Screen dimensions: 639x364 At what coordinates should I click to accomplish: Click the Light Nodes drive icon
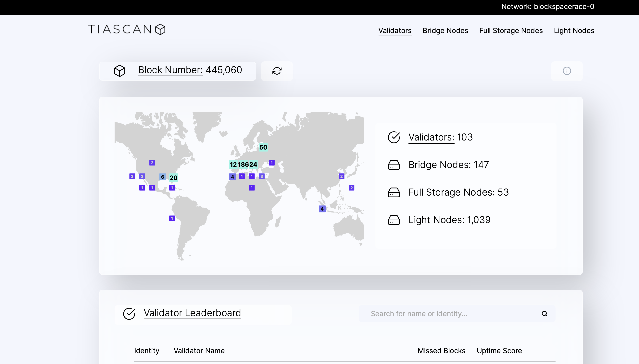(394, 220)
